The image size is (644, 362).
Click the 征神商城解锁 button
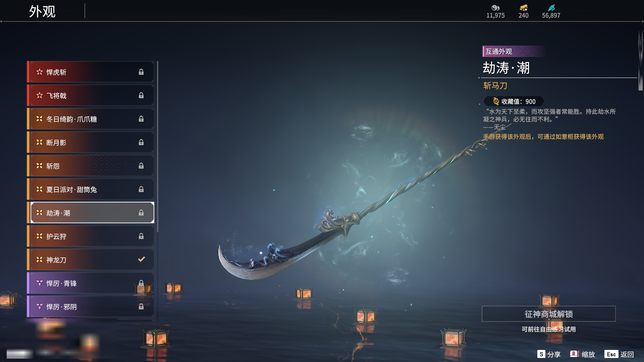pos(549,314)
